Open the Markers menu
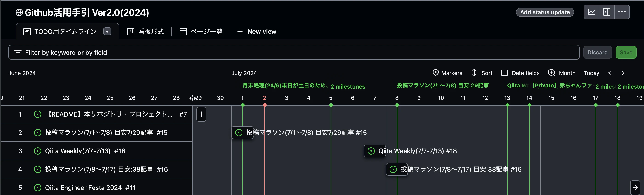 [447, 73]
